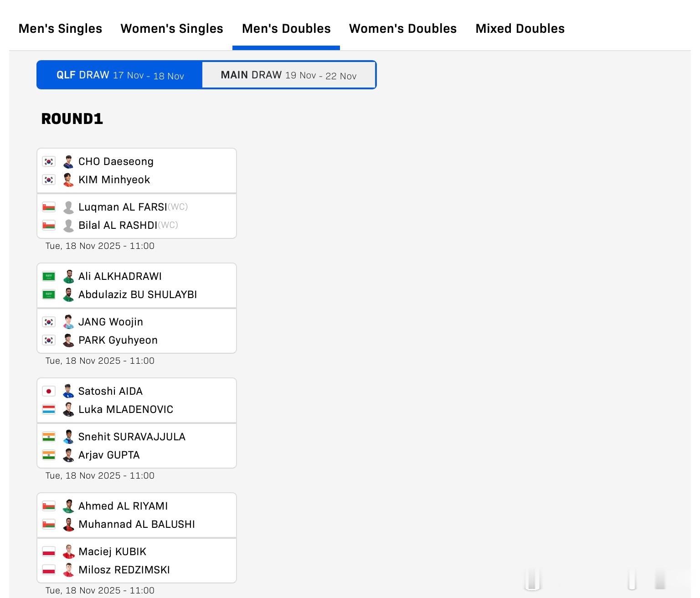Select Arjav GUPTA name text

109,455
